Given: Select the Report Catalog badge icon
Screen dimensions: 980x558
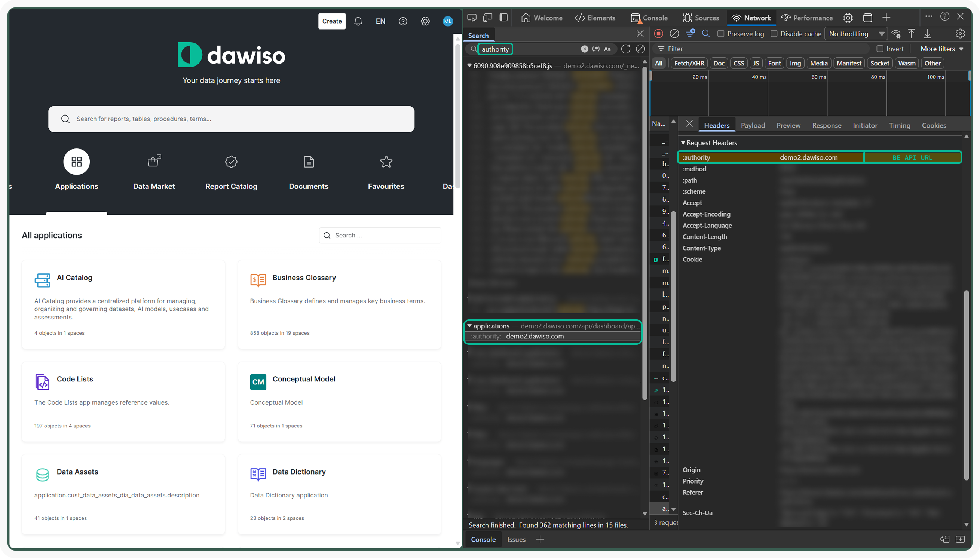Looking at the screenshot, I should tap(231, 162).
